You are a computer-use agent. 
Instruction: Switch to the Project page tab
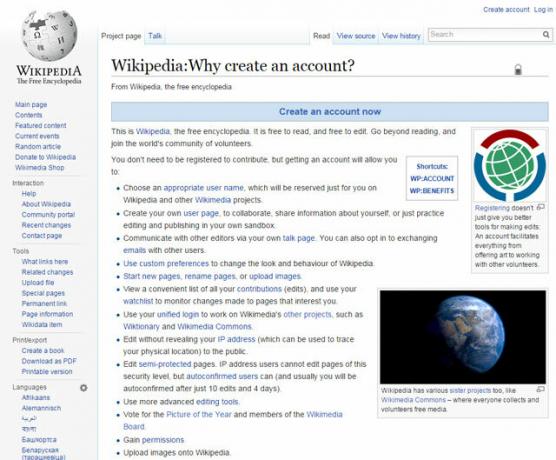point(121,36)
